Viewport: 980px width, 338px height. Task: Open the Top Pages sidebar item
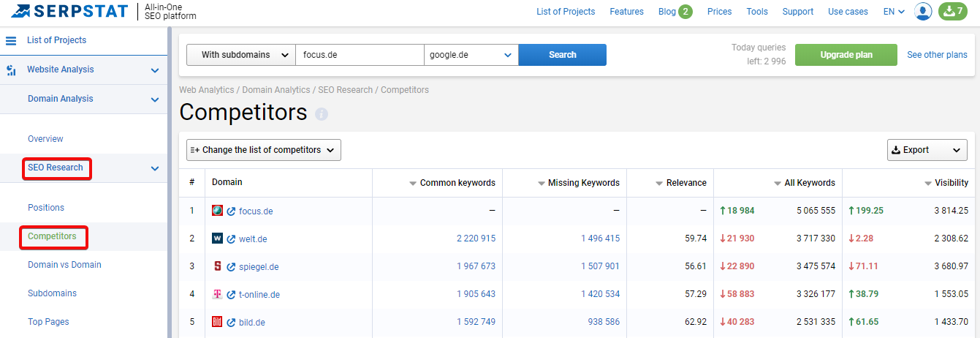tap(48, 322)
